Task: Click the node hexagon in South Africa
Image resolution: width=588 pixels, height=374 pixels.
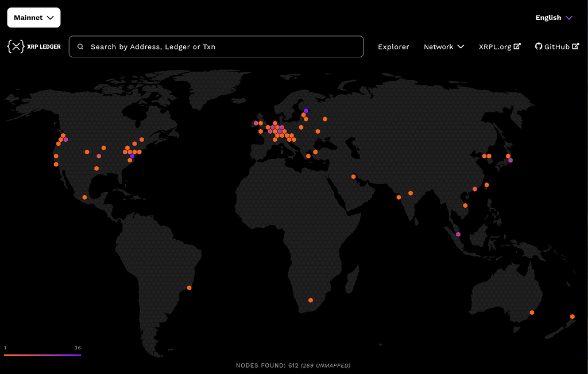Action: point(311,300)
